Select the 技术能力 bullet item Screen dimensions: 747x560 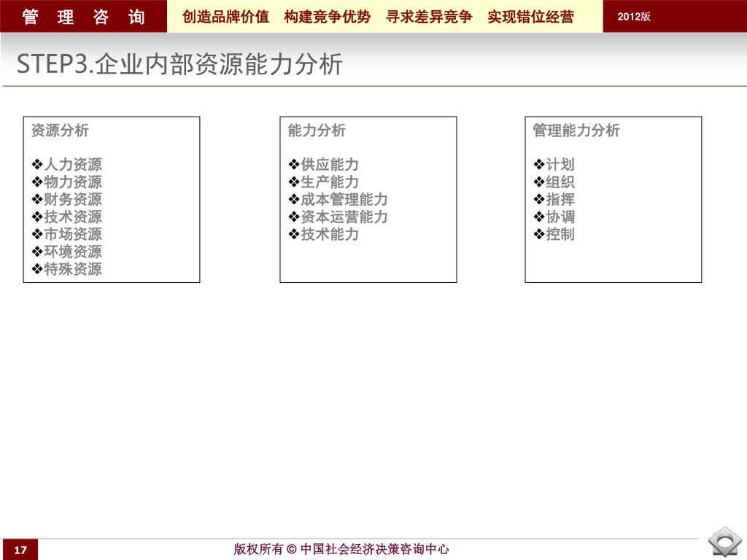(x=323, y=234)
